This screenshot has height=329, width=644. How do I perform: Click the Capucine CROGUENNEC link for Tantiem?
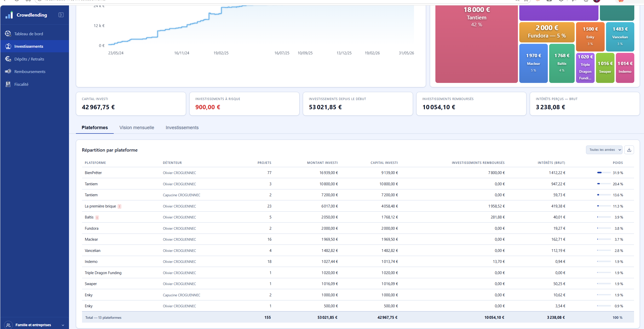pyautogui.click(x=181, y=195)
